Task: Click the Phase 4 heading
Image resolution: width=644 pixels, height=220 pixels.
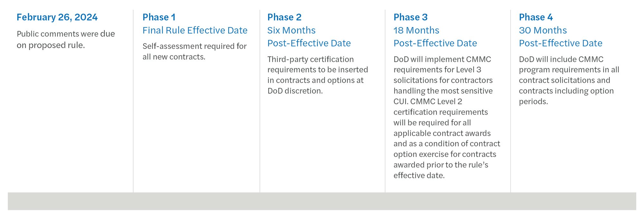Action: [x=535, y=17]
